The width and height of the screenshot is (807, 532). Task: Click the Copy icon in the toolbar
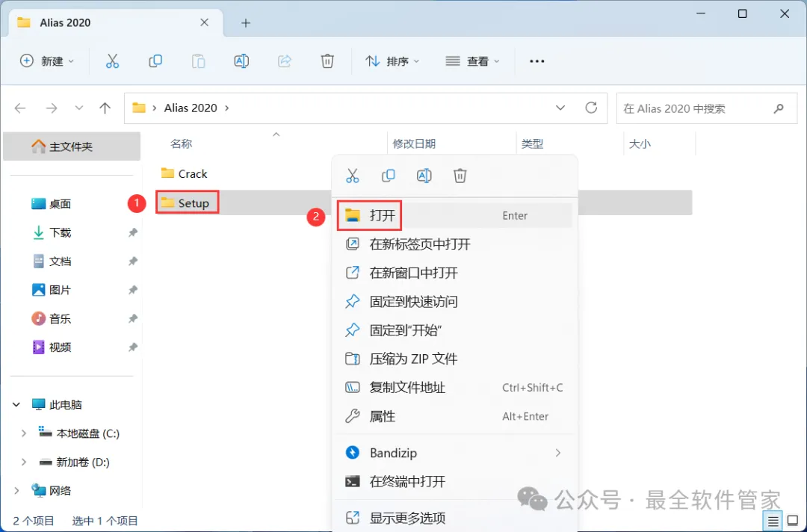click(x=155, y=61)
